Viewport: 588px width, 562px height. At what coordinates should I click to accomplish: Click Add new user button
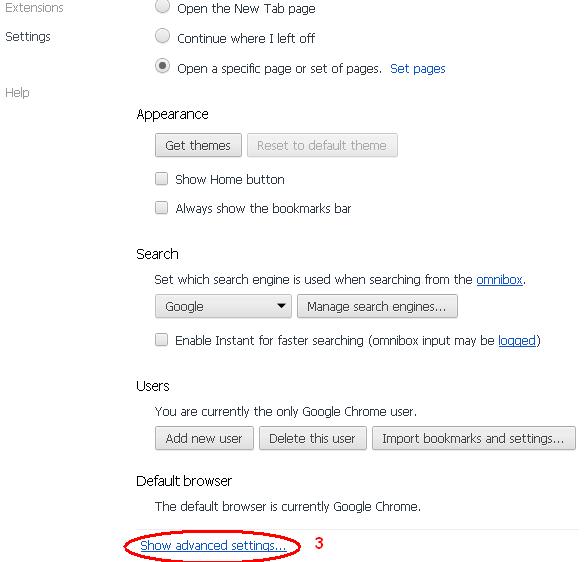(x=204, y=438)
